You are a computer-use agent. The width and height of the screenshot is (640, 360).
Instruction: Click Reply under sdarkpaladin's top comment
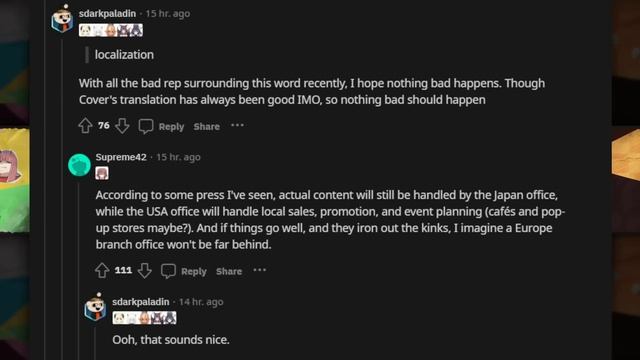tap(171, 127)
